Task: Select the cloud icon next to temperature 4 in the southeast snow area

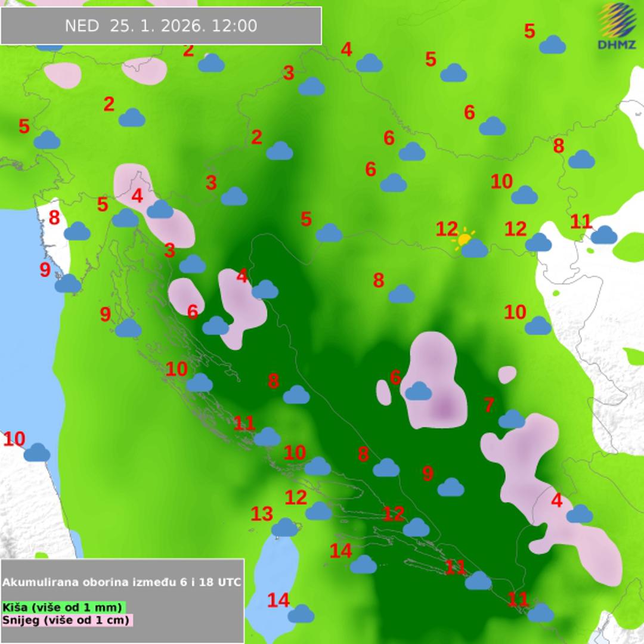Action: 579,513
